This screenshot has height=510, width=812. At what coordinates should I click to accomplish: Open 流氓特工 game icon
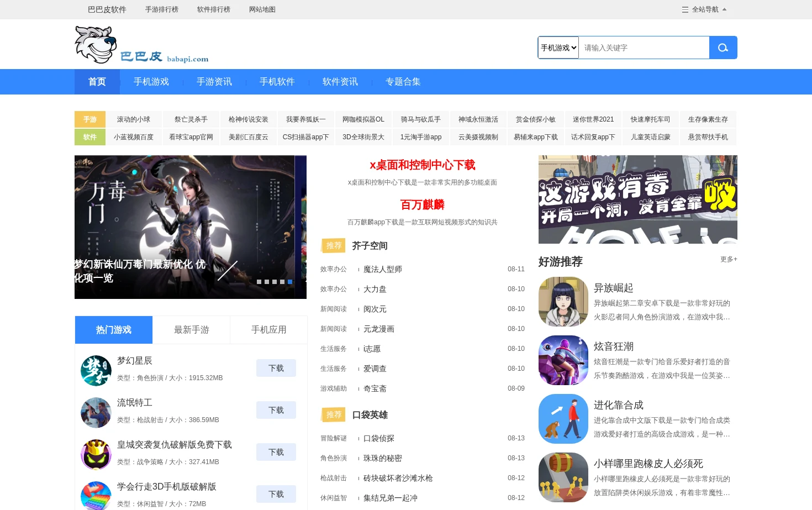pos(96,413)
